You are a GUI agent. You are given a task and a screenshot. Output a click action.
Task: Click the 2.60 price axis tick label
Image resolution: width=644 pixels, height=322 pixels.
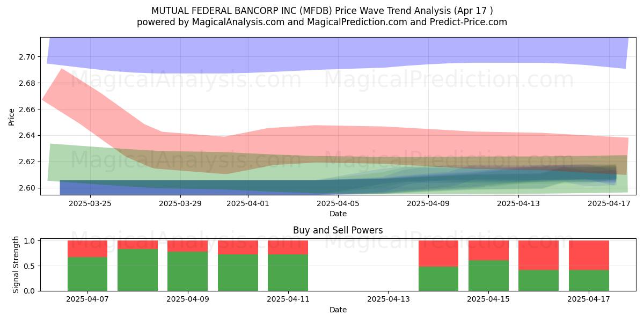(x=26, y=188)
